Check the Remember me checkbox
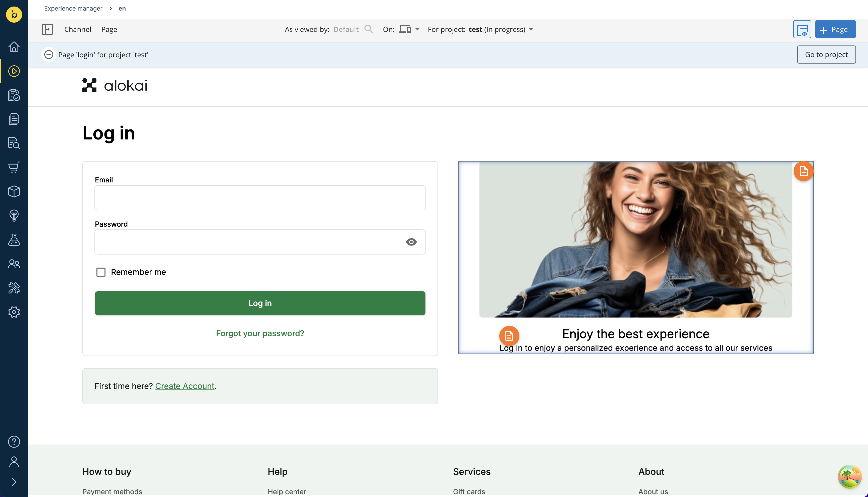868x497 pixels. [x=101, y=272]
